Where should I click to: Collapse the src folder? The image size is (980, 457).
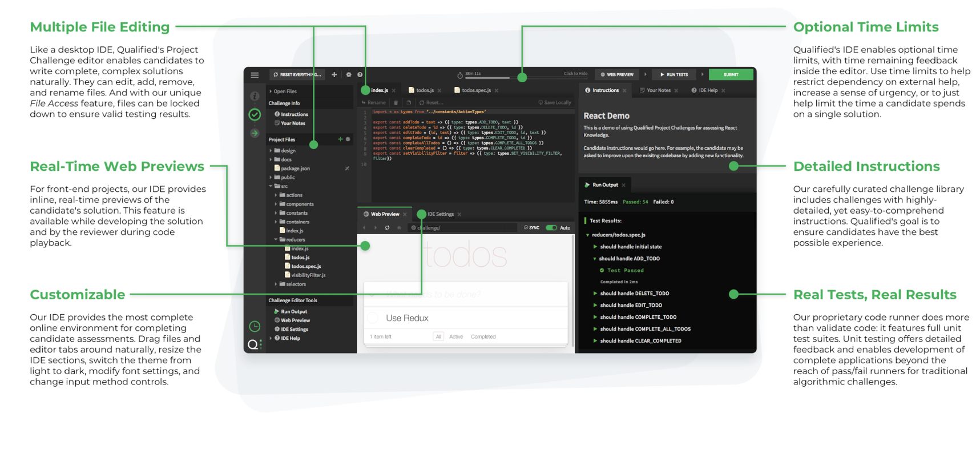[x=271, y=186]
